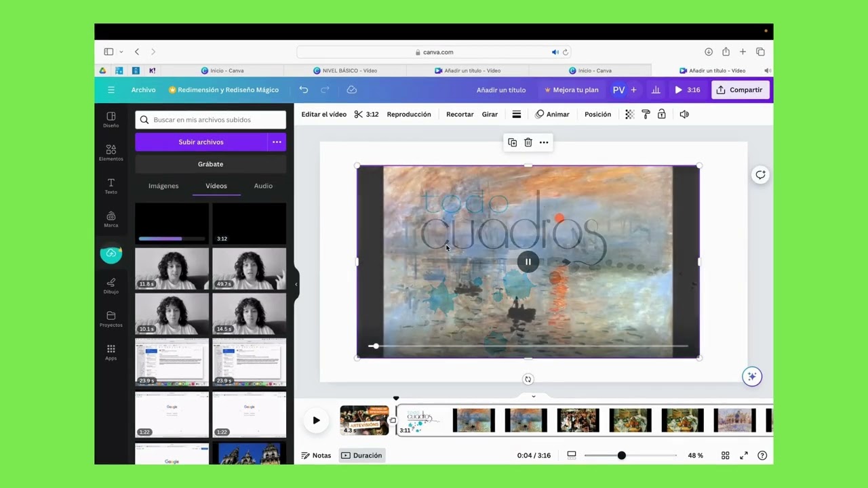Delete the selected video with trash icon

528,142
